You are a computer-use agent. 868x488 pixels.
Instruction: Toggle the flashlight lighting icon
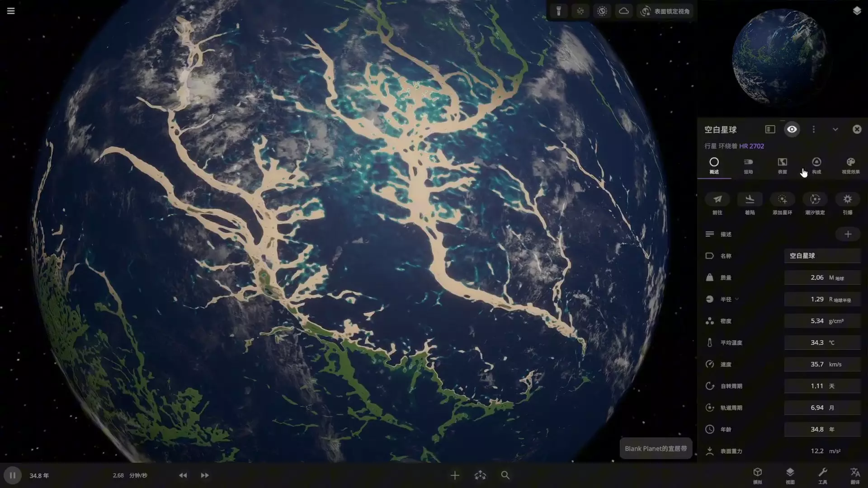[x=559, y=11]
